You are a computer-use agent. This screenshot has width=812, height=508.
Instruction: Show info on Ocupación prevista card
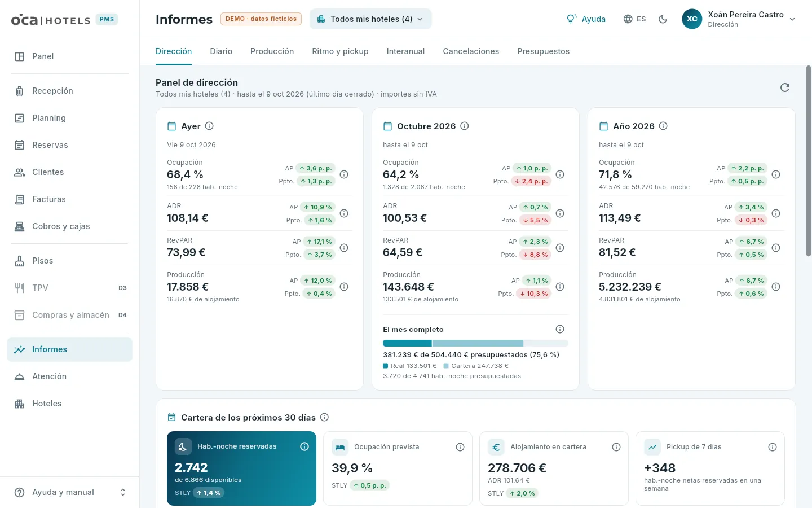coord(460,447)
